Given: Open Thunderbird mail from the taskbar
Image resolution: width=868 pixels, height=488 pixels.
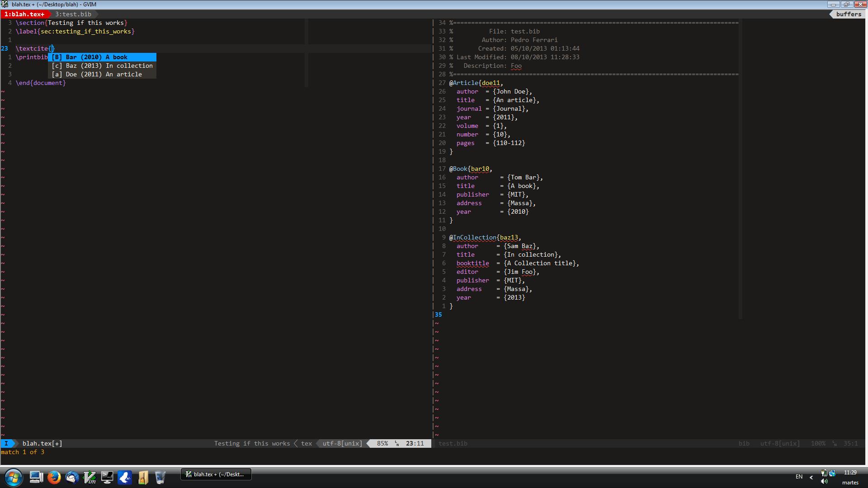Looking at the screenshot, I should click(x=72, y=477).
